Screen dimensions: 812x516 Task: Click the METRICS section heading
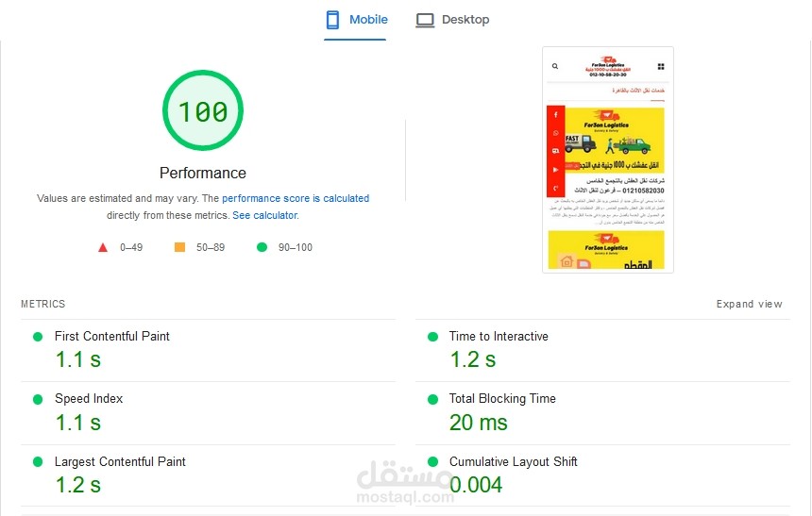pyautogui.click(x=43, y=304)
